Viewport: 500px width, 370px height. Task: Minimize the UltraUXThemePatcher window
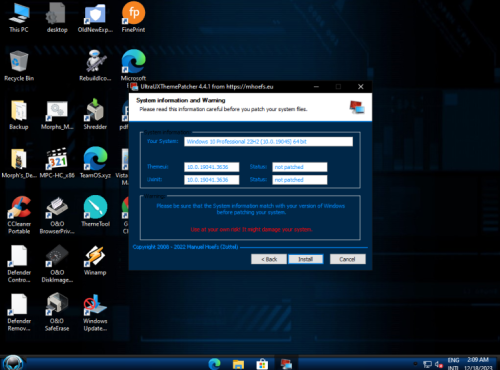click(316, 87)
